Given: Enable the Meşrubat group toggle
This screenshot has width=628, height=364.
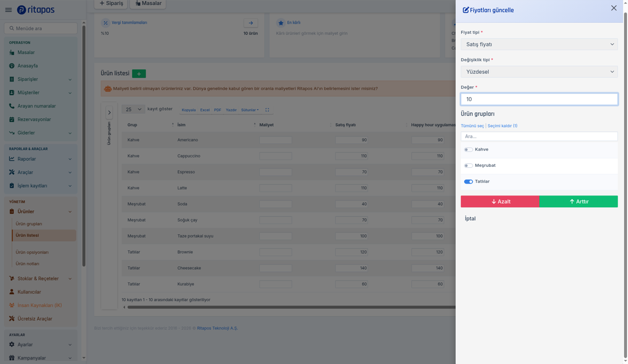Looking at the screenshot, I should 468,166.
